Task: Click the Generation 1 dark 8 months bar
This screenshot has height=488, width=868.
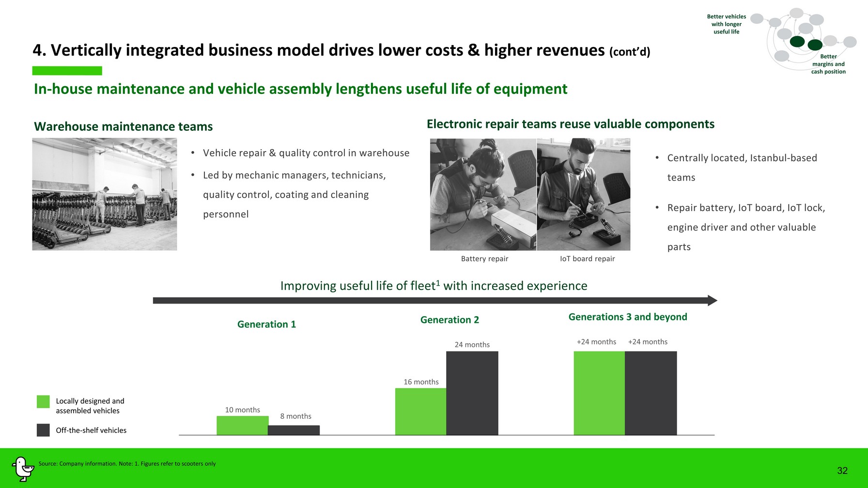Action: (x=294, y=430)
